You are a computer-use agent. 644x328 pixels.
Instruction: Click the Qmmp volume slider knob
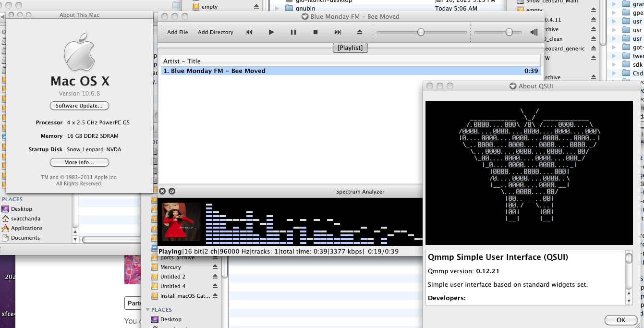pyautogui.click(x=509, y=32)
